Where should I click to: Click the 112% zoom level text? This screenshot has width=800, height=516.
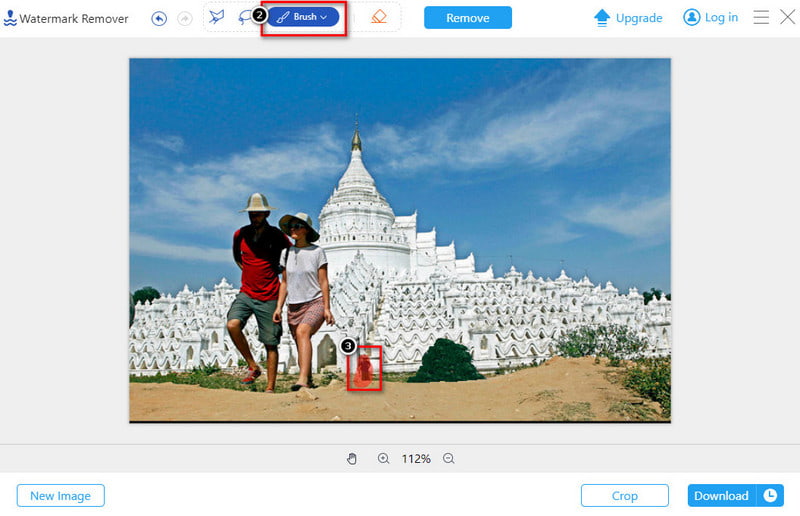(x=416, y=459)
